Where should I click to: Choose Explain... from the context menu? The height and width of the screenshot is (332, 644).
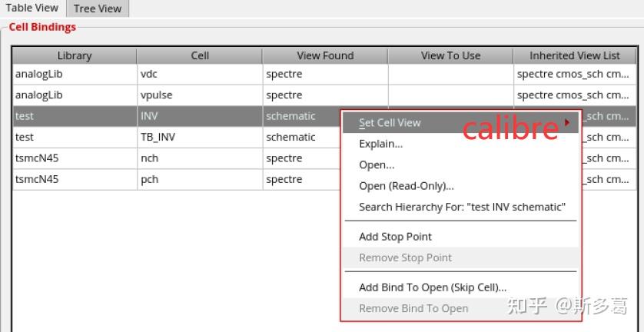[x=380, y=144]
